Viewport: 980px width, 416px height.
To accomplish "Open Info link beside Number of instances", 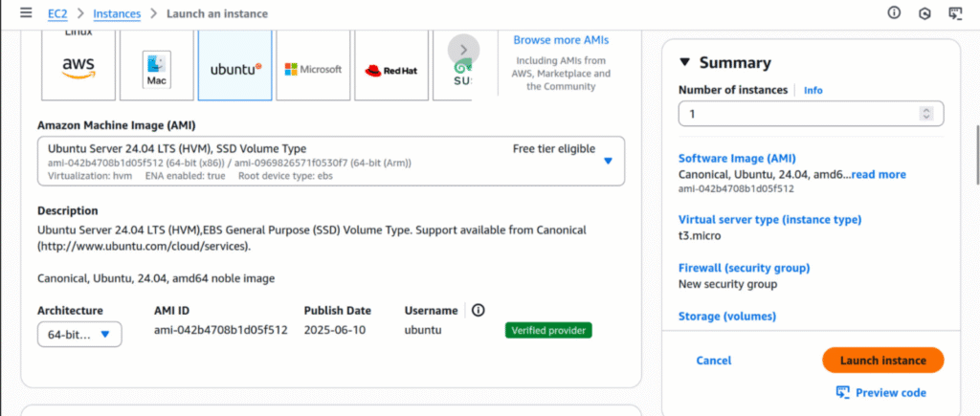I will (x=813, y=90).
